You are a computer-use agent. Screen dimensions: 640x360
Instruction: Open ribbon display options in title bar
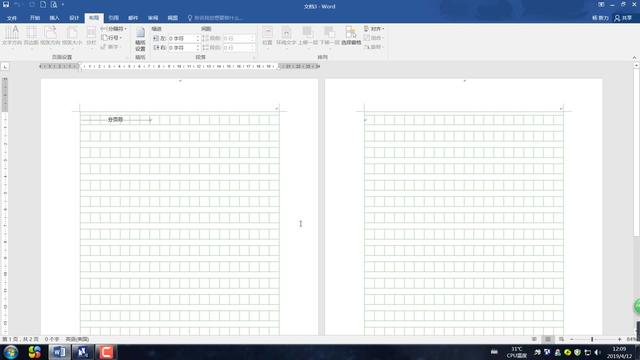point(601,5)
